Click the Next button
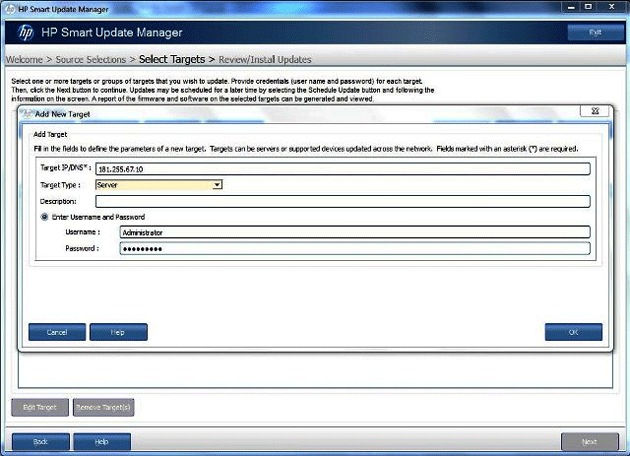This screenshot has width=630, height=456. pyautogui.click(x=589, y=441)
